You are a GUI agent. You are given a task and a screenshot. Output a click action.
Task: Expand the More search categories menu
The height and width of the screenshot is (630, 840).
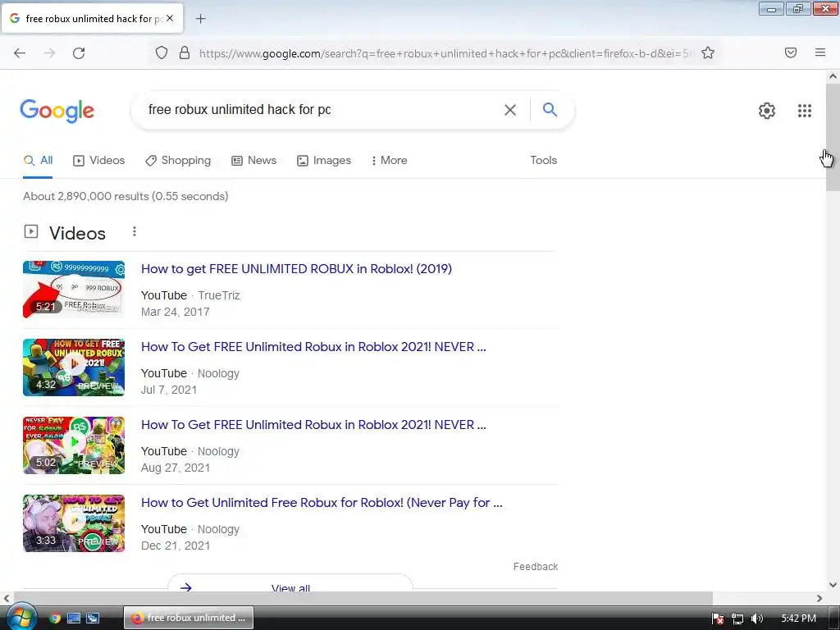(389, 160)
